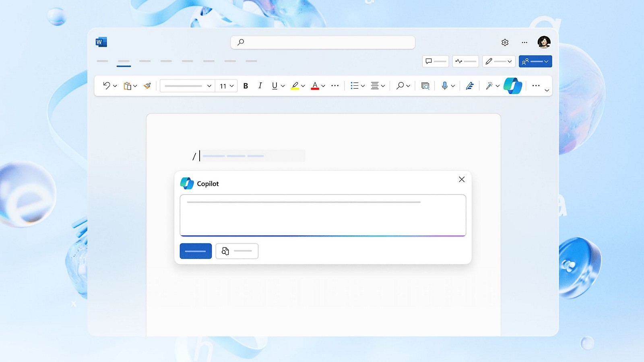
Task: Open the Editor pen icon
Action: pos(469,86)
